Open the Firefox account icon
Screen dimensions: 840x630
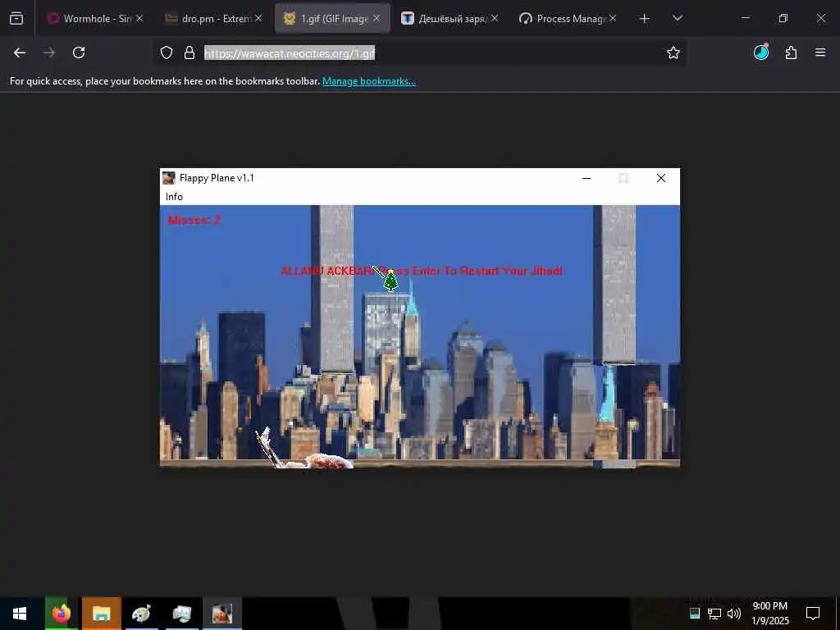point(760,52)
